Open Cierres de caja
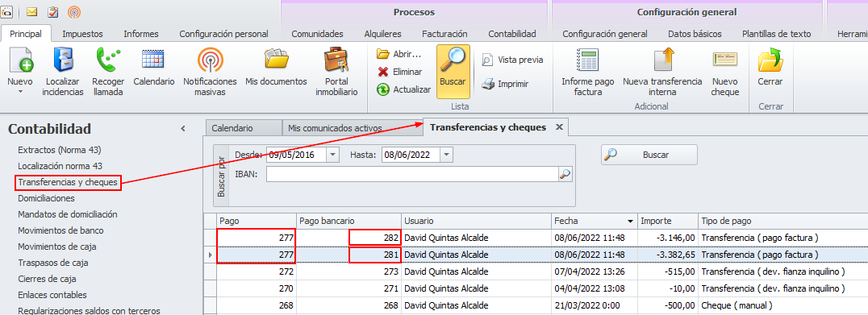Viewport: 868px width, 315px height. pos(47,279)
